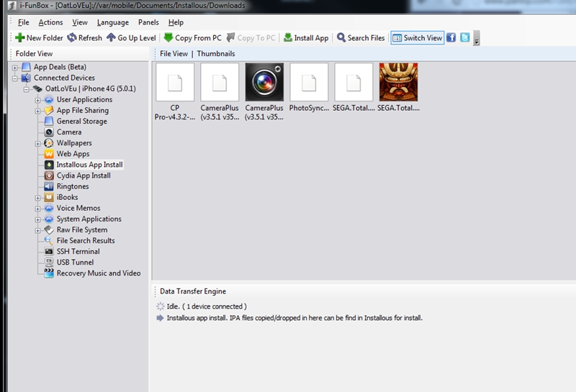Image resolution: width=576 pixels, height=392 pixels.
Task: Open General Storage icon
Action: pos(49,121)
